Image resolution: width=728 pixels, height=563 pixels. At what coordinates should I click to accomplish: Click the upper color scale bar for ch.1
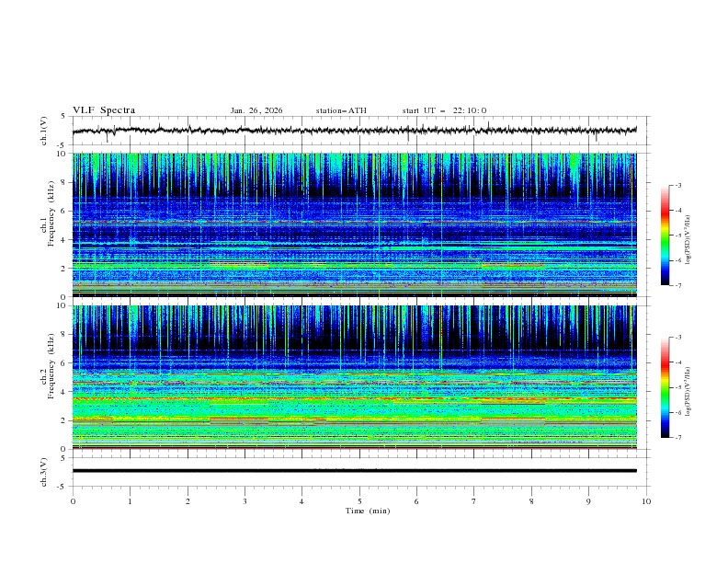(x=665, y=236)
